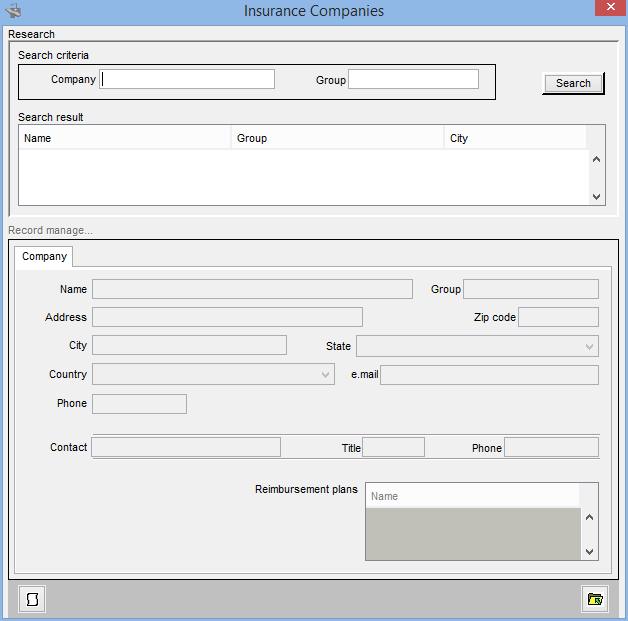Viewport: 628px width, 621px height.
Task: Switch to the Company tab
Action: point(44,257)
